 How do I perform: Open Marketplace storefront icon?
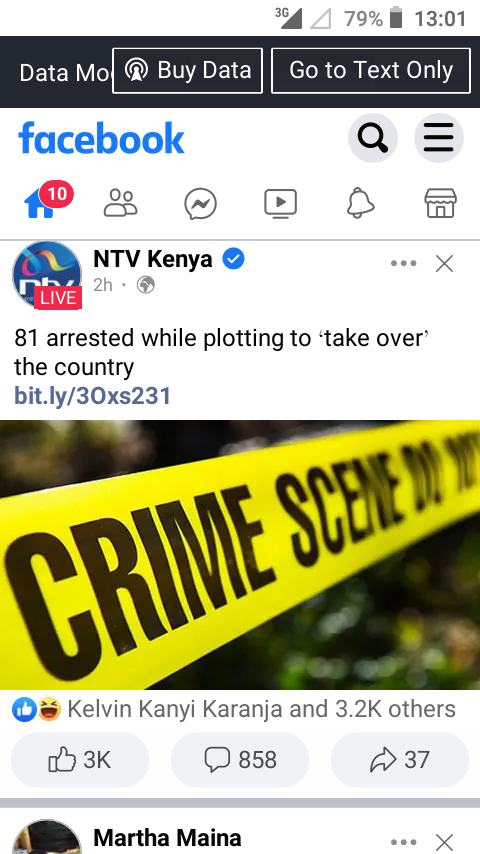click(440, 203)
